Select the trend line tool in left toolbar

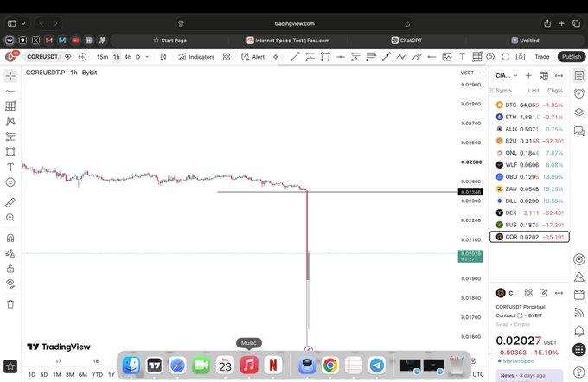point(10,92)
